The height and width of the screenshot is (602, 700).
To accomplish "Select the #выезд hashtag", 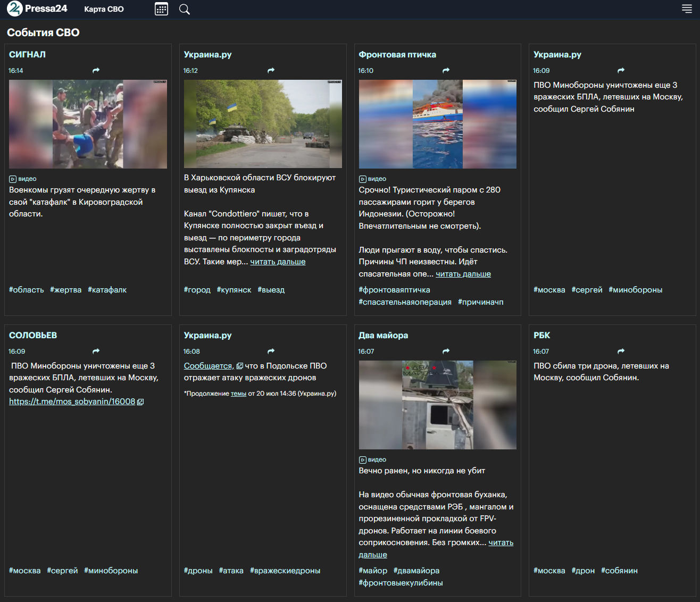I will (x=271, y=290).
